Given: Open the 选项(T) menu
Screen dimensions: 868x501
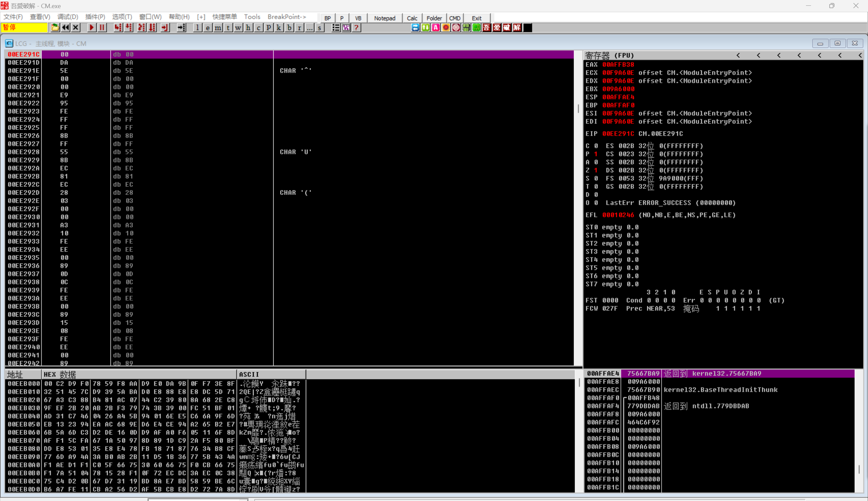Looking at the screenshot, I should tap(122, 17).
